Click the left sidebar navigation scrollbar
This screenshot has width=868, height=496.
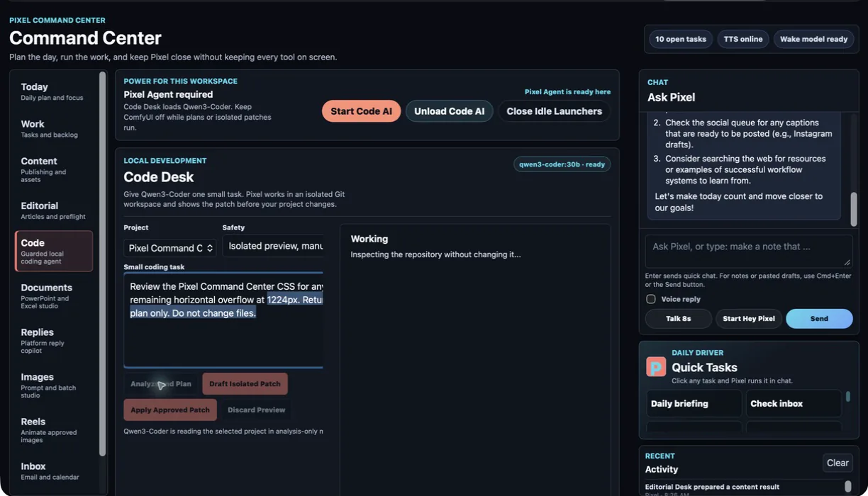pos(102,264)
